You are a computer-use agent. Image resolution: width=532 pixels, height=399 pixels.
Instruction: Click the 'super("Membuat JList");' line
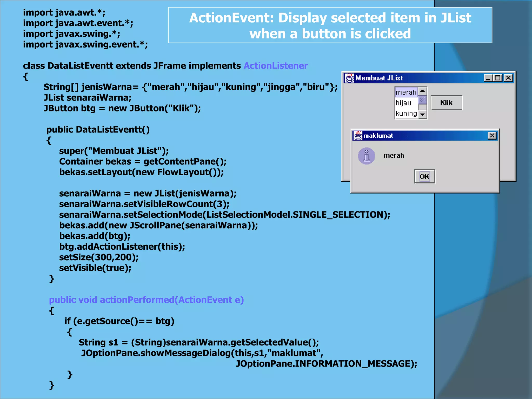[x=114, y=151]
